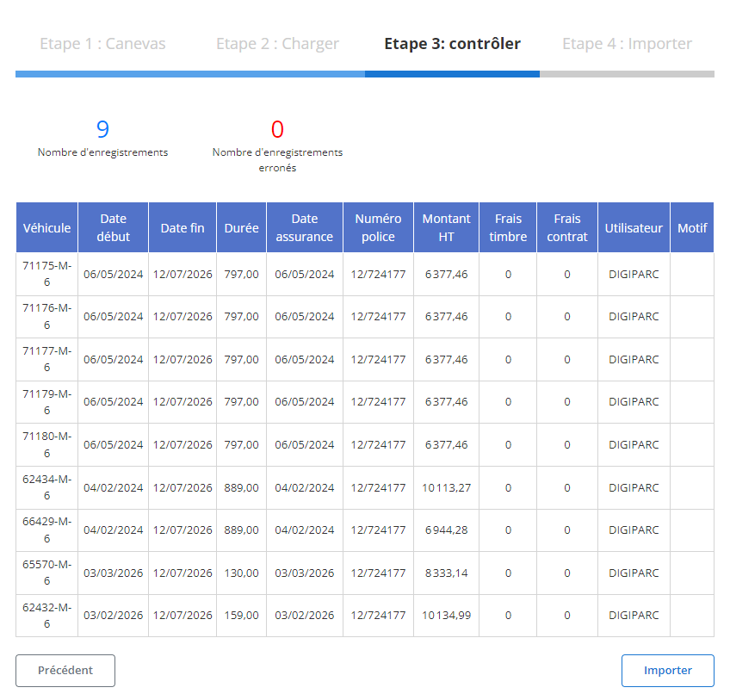Image resolution: width=730 pixels, height=700 pixels.
Task: Click Date début 03/03/2026 cell
Action: 113,573
